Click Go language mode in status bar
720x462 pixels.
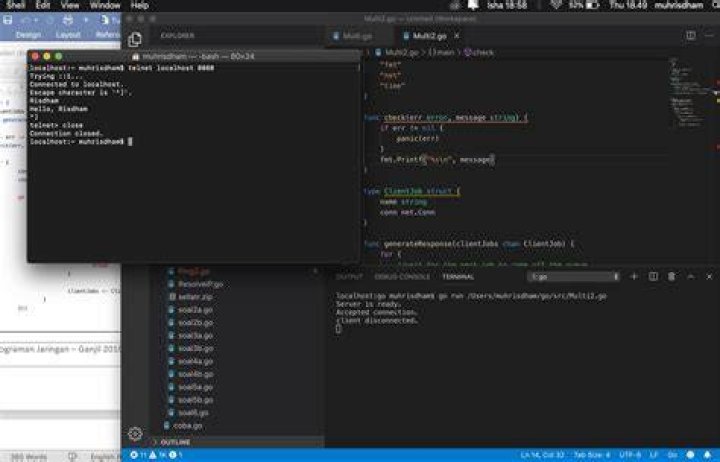point(672,455)
